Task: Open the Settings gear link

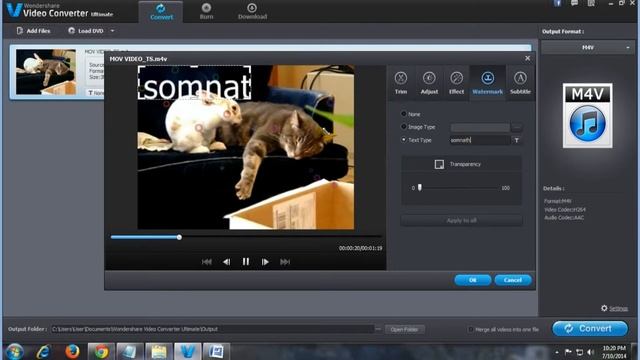Action: point(614,308)
